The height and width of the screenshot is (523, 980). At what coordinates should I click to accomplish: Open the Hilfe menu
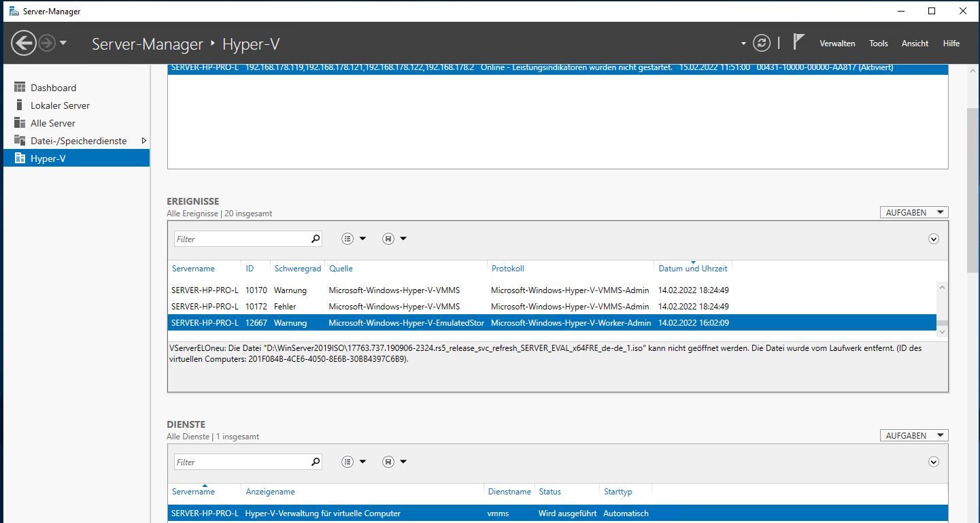tap(951, 43)
